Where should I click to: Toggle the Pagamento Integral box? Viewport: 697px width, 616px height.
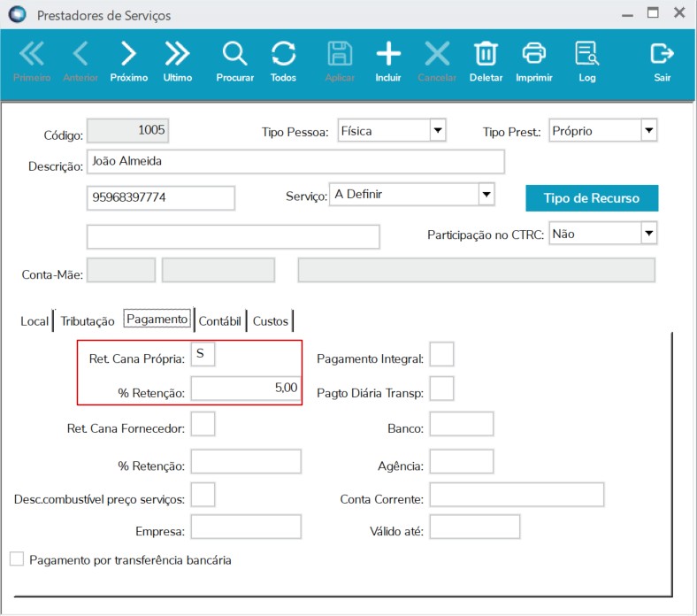click(441, 354)
